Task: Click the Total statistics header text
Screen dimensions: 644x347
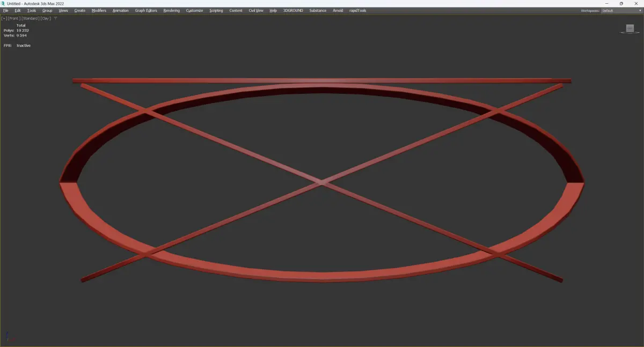Action: point(21,26)
